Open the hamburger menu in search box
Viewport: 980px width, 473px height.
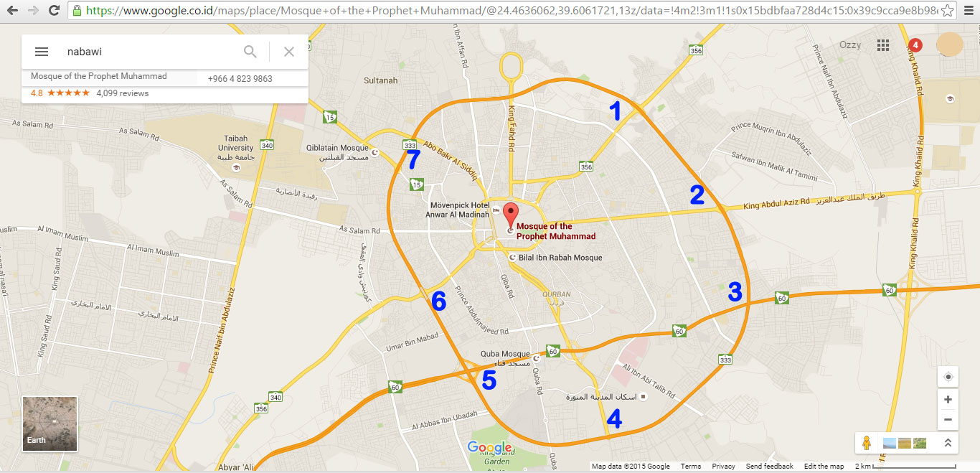pos(42,52)
